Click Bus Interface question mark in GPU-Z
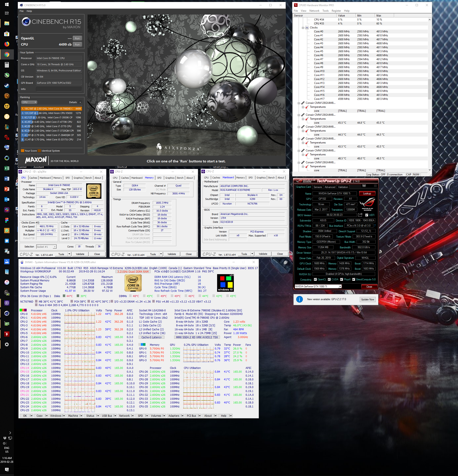The image size is (458, 476). click(375, 226)
